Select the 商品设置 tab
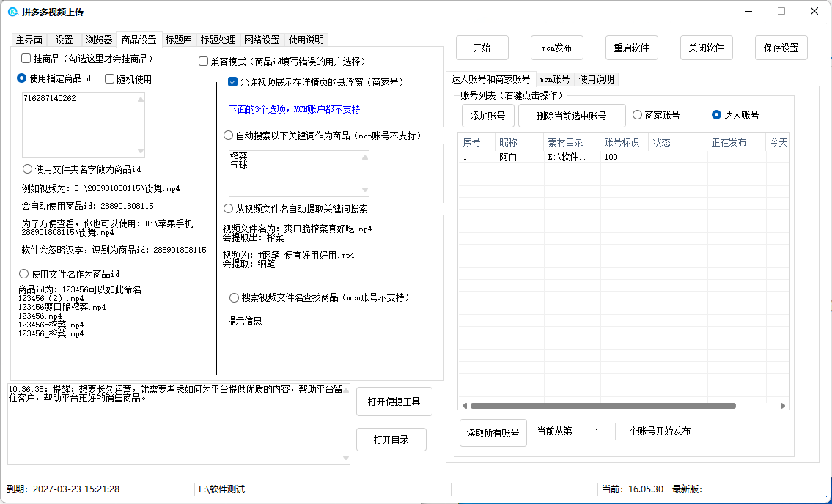The image size is (832, 504). 139,40
